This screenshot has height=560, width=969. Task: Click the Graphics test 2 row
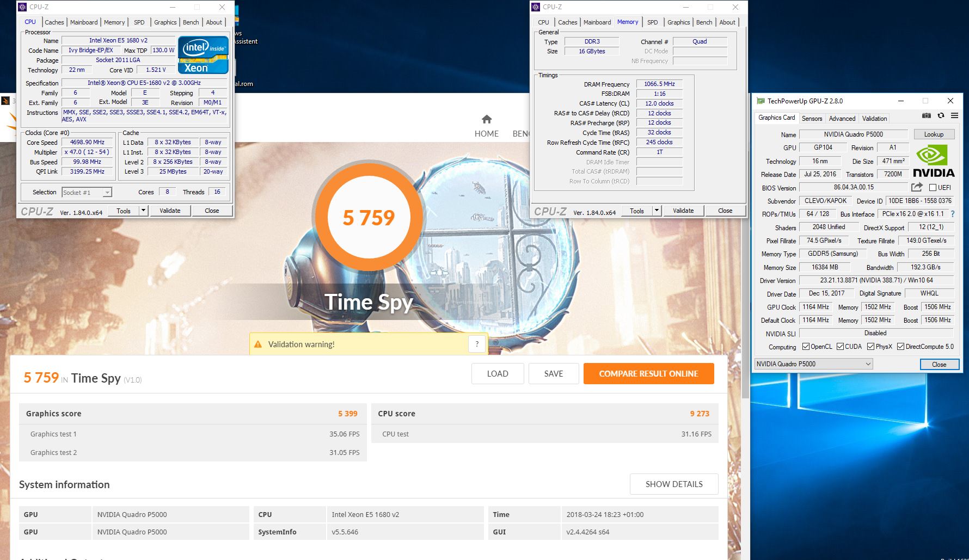(x=193, y=452)
